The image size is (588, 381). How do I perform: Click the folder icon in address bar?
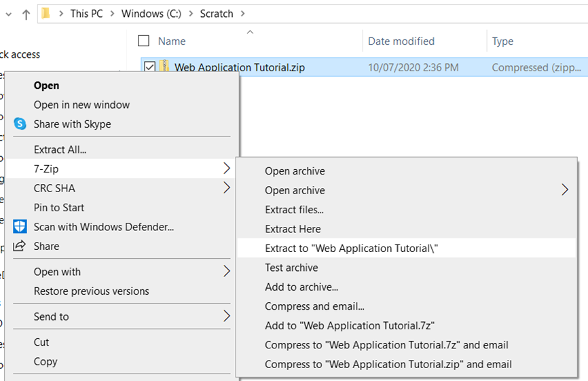pos(46,14)
